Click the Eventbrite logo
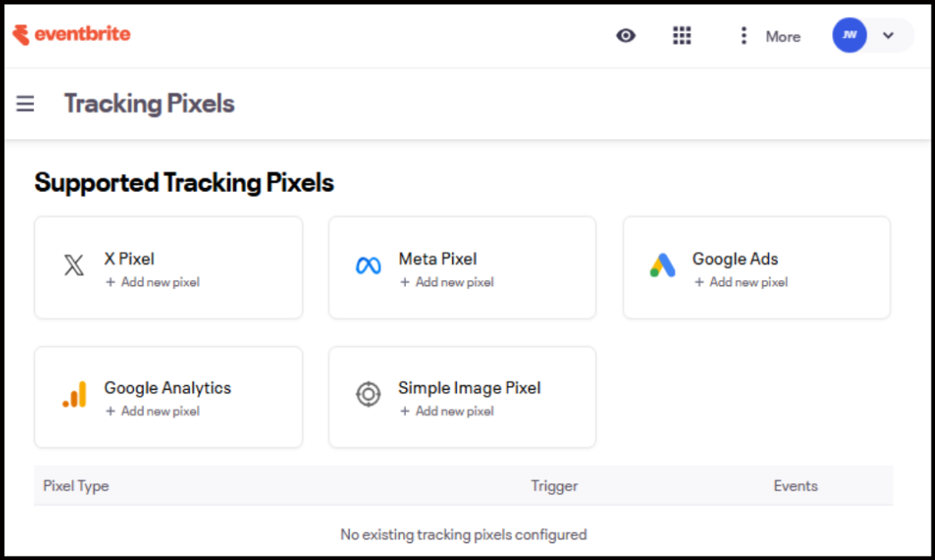 click(x=71, y=35)
